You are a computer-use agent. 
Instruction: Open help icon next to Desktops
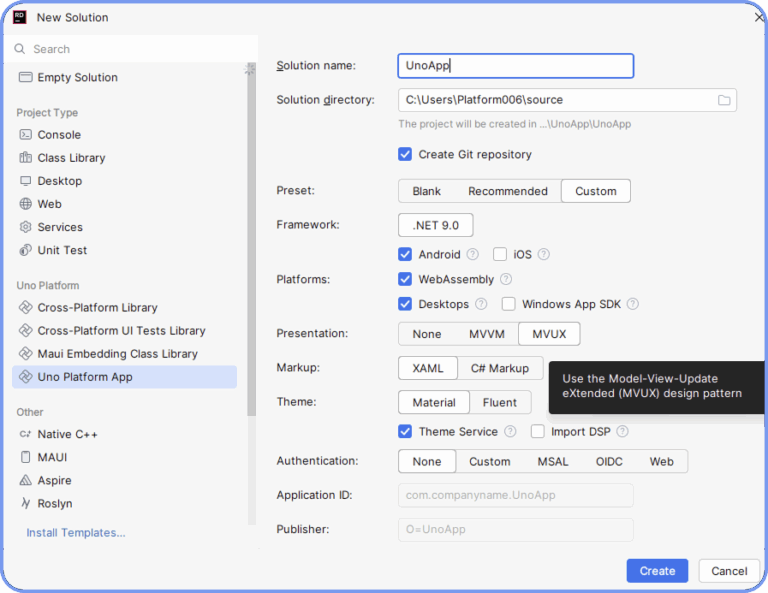tap(481, 304)
